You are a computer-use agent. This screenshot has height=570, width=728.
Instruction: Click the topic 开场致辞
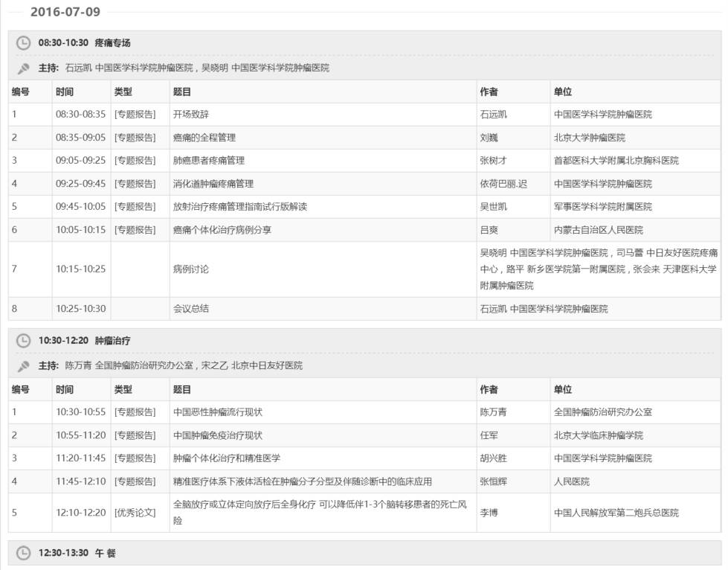191,115
